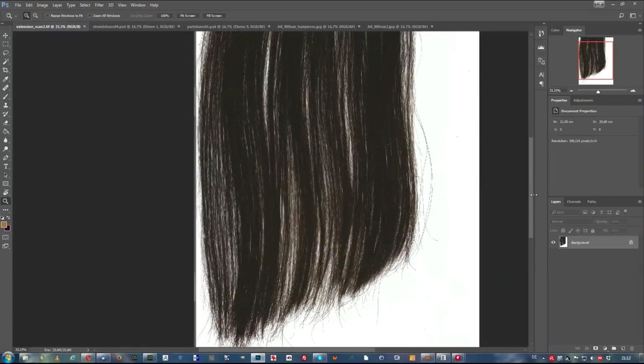Click the Fill Screen button
644x364 pixels.
[214, 15]
